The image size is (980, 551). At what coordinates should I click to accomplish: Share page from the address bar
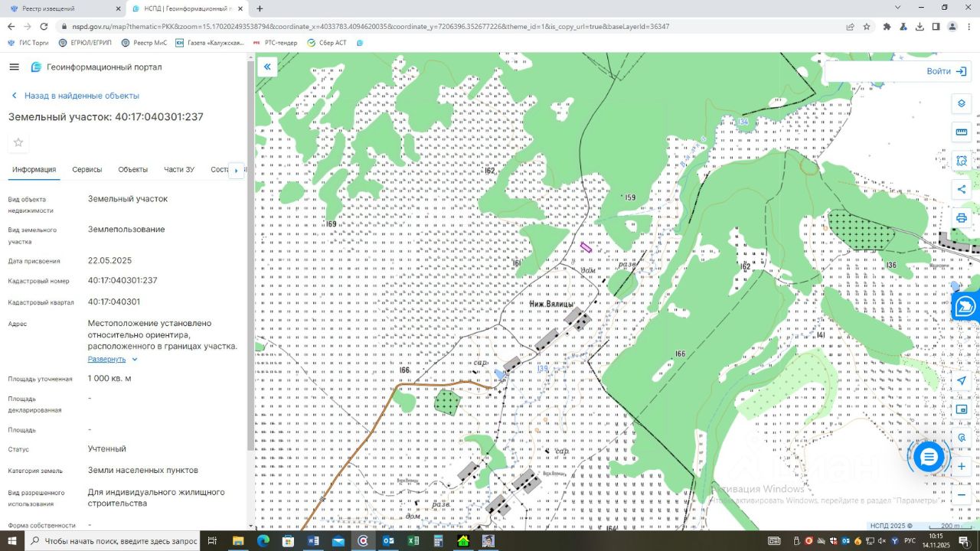point(850,26)
